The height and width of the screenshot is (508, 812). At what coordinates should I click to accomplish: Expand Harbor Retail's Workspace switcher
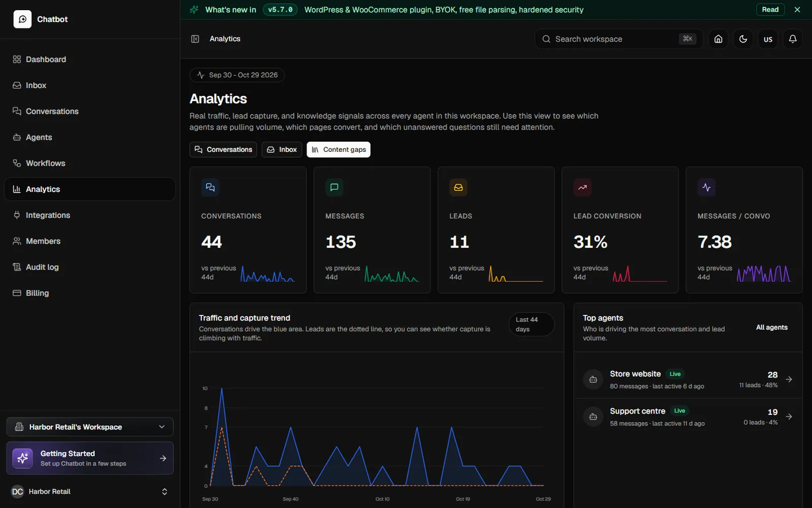pos(90,427)
